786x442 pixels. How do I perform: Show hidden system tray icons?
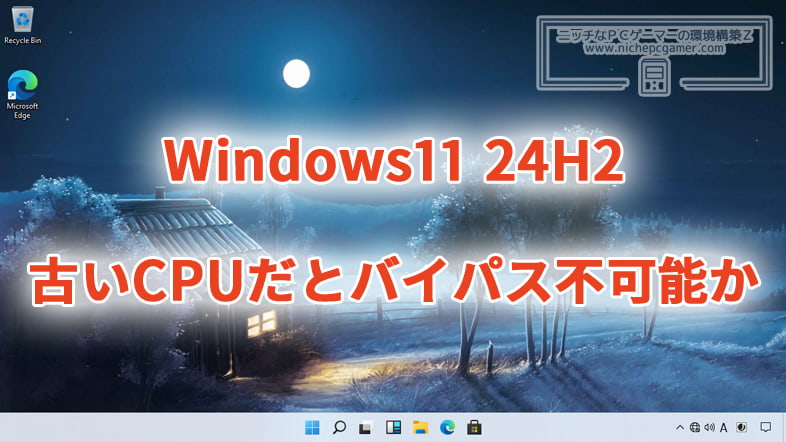680,427
